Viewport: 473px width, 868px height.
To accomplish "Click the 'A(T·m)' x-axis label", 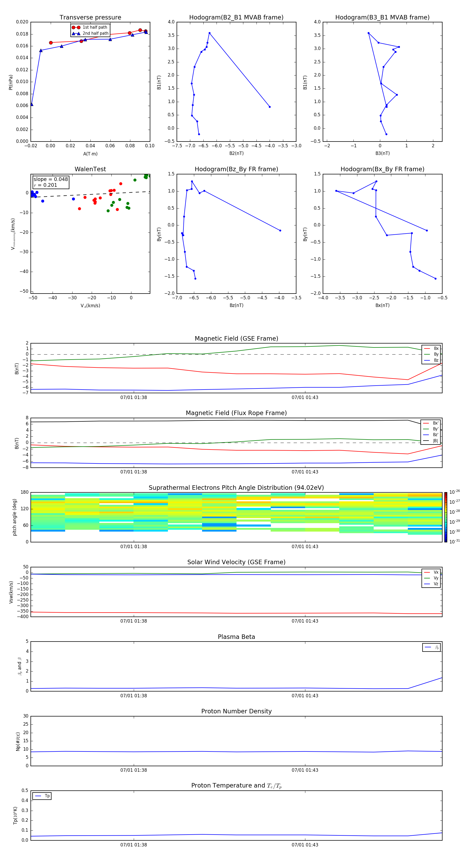I will (x=90, y=154).
